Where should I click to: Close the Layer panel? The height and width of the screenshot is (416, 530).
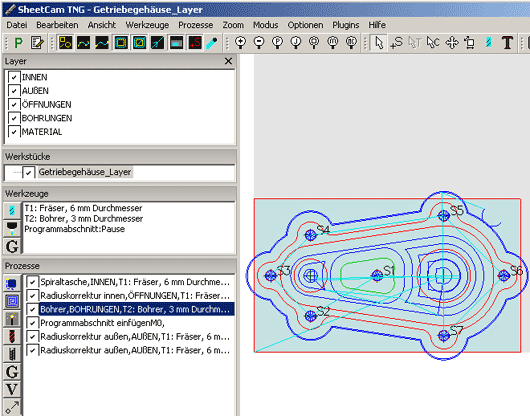click(228, 61)
